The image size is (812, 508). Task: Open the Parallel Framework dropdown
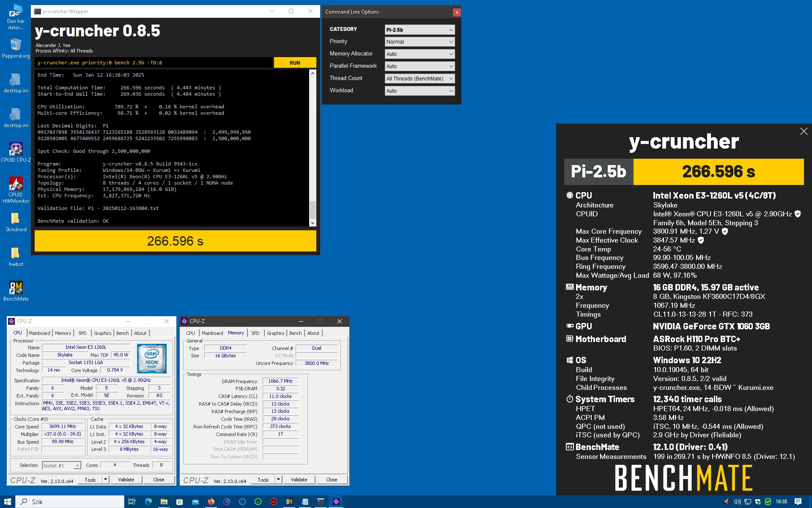(x=420, y=66)
